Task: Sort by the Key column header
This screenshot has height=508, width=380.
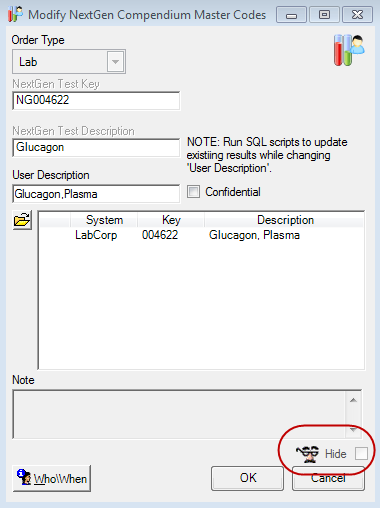Action: click(171, 220)
